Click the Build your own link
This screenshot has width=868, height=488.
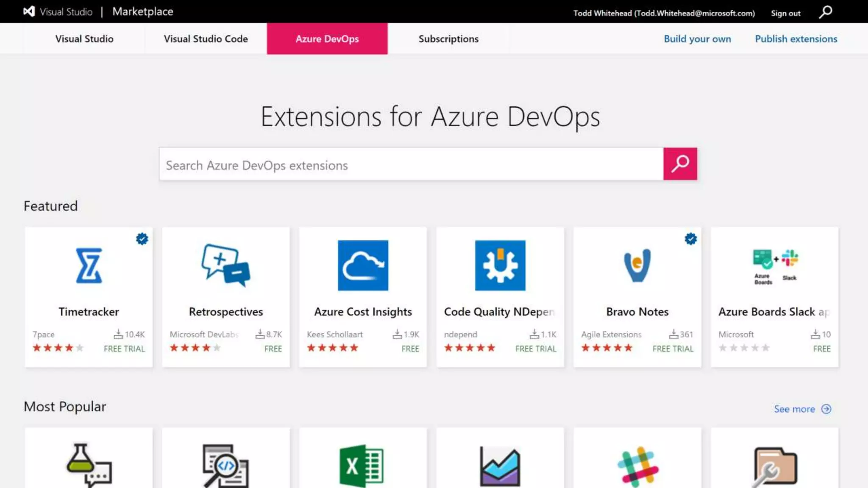697,39
